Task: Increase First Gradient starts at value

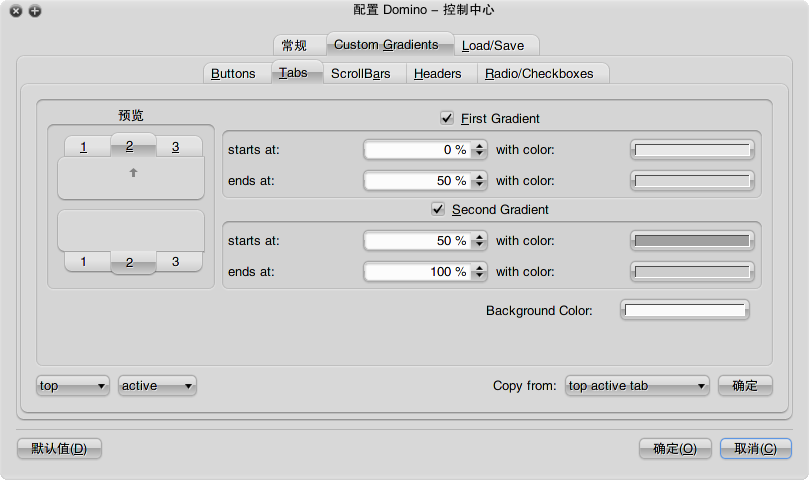Action: click(x=480, y=146)
